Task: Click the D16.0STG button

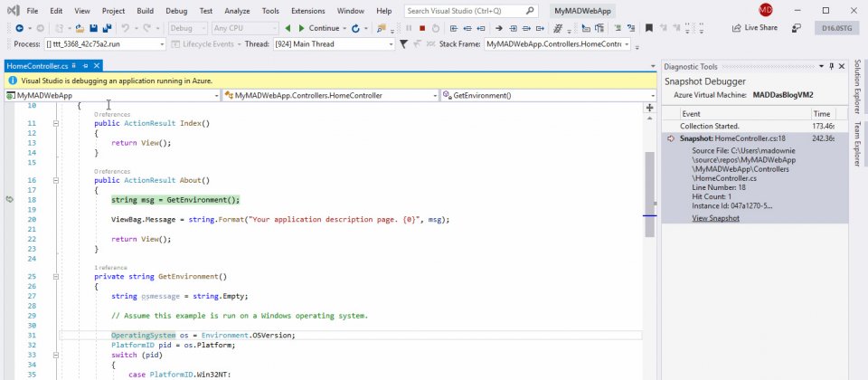Action: [x=836, y=28]
